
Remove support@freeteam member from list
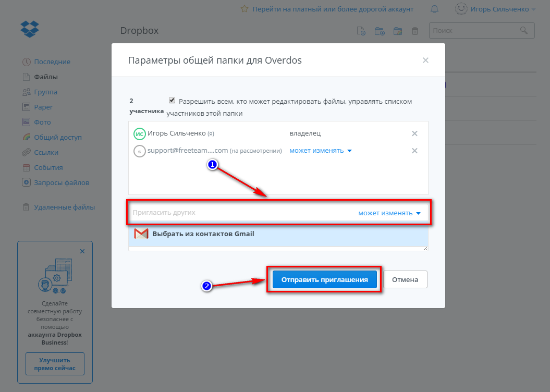pos(414,151)
